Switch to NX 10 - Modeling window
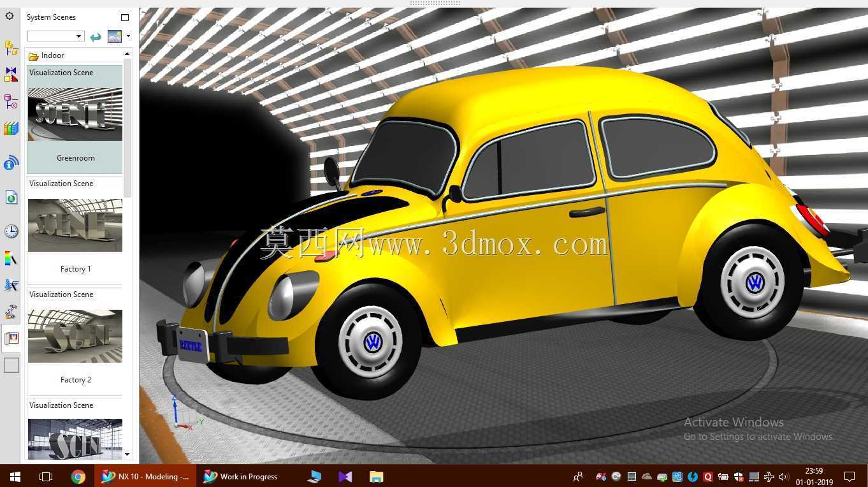Image resolution: width=868 pixels, height=487 pixels. pos(146,476)
